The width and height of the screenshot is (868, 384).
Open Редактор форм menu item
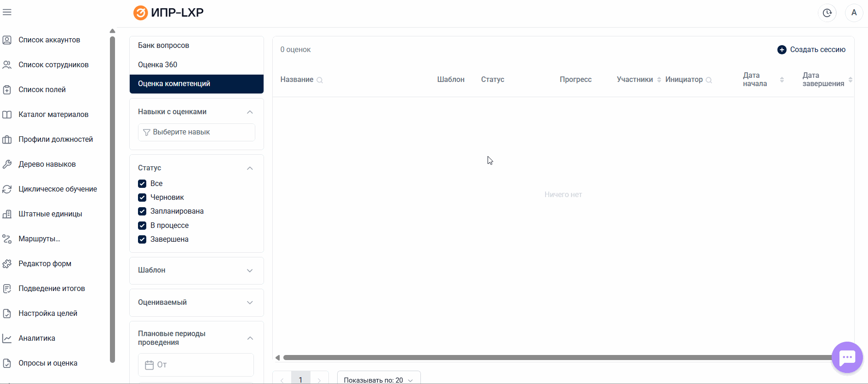[45, 264]
